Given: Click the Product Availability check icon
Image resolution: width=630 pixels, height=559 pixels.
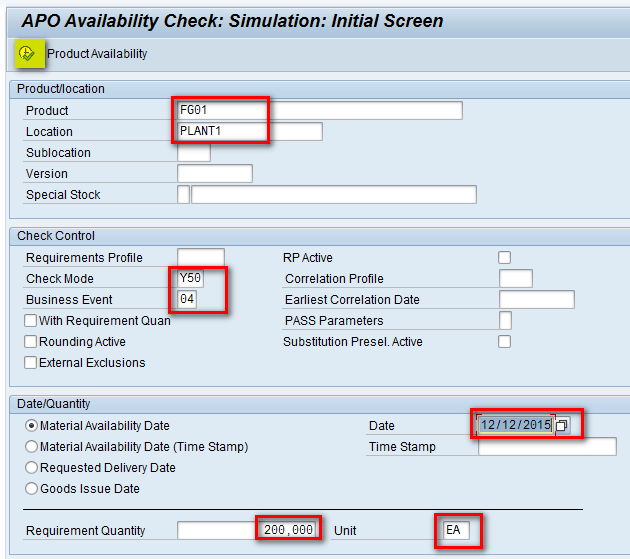Looking at the screenshot, I should point(27,53).
